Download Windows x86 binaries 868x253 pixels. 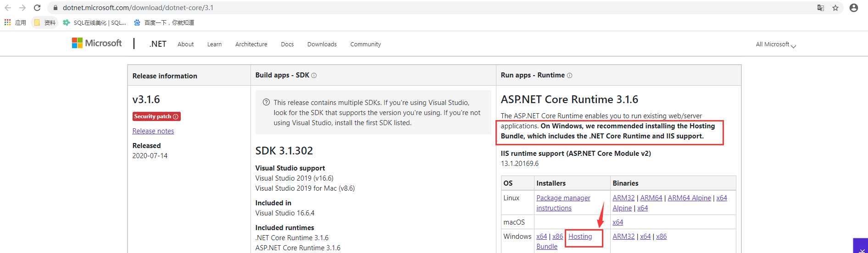(662, 236)
